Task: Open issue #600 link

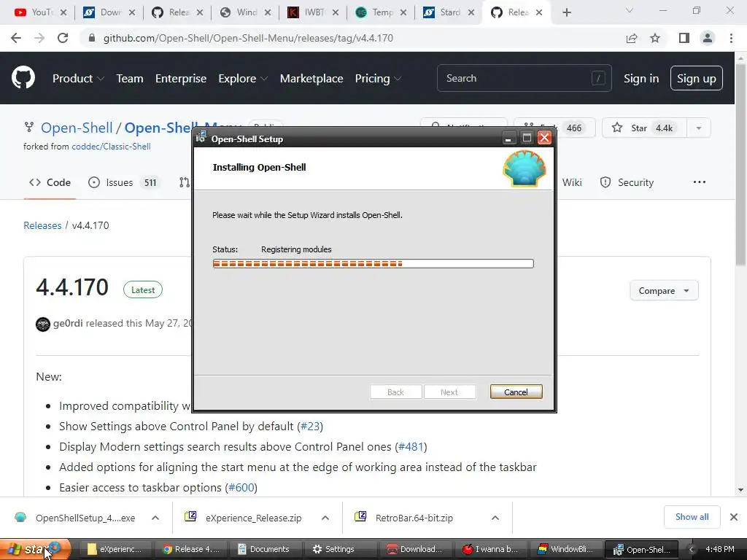Action: coord(241,488)
